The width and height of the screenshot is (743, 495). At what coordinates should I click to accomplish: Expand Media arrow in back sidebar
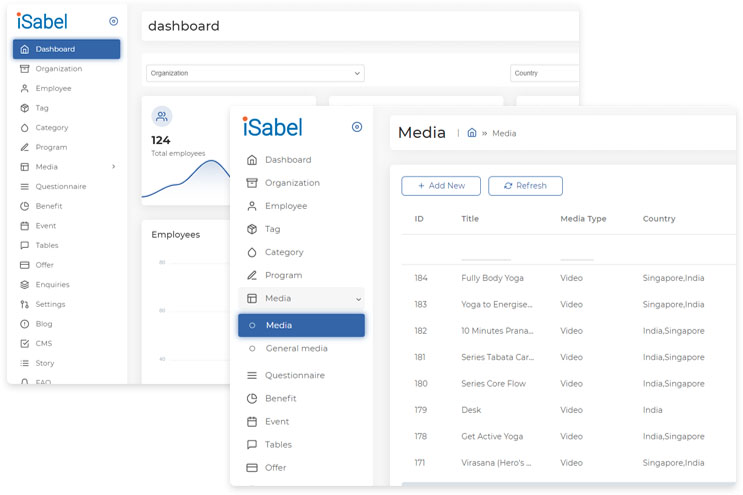(x=114, y=167)
